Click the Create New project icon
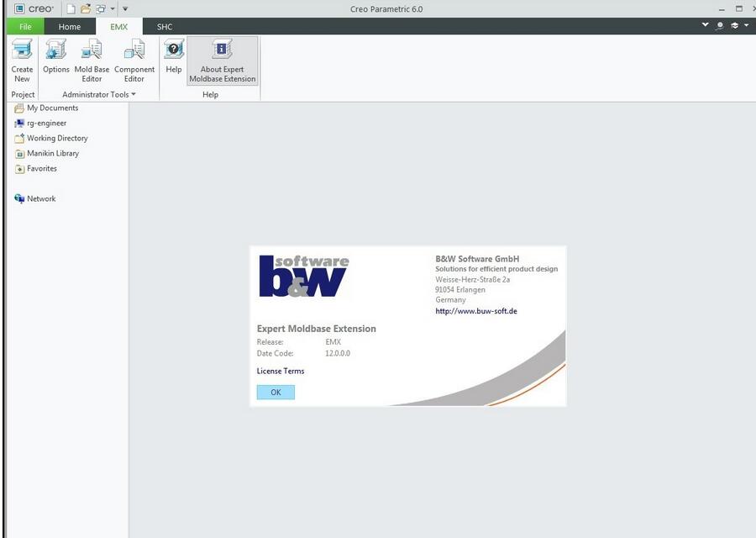Screen dimensions: 756x538 (x=22, y=61)
